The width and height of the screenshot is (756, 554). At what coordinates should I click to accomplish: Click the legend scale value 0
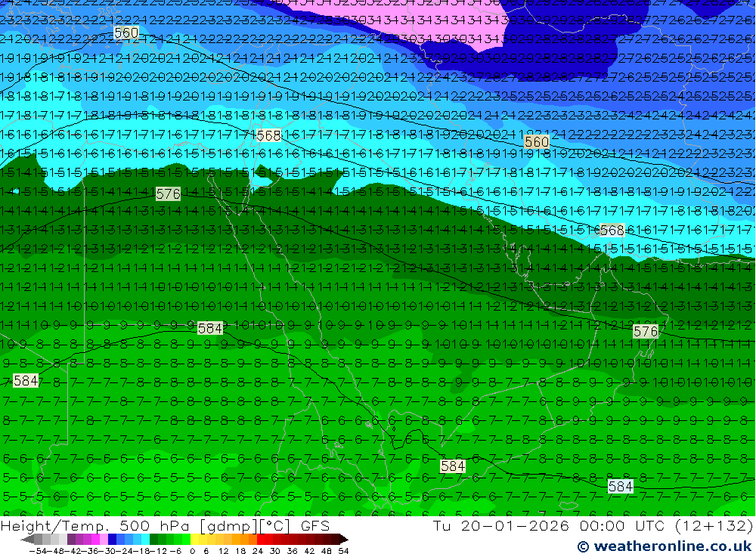click(x=192, y=551)
